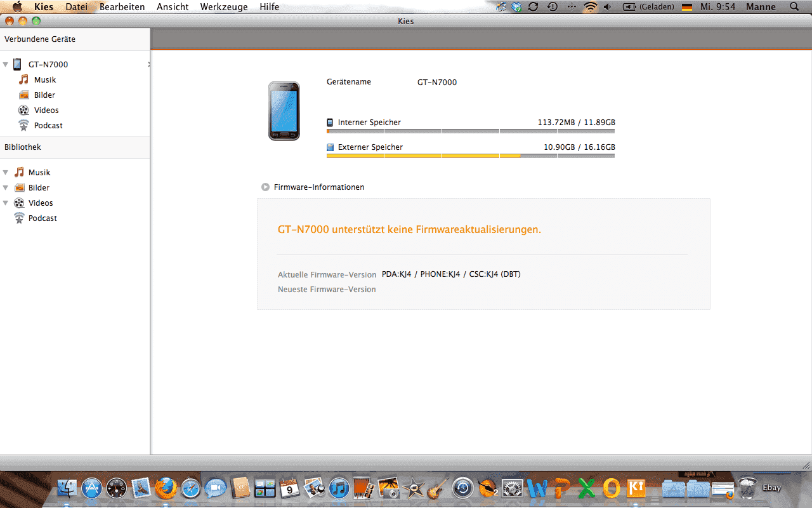Launch App Store from the Dock
Viewport: 812px width, 508px height.
click(92, 488)
